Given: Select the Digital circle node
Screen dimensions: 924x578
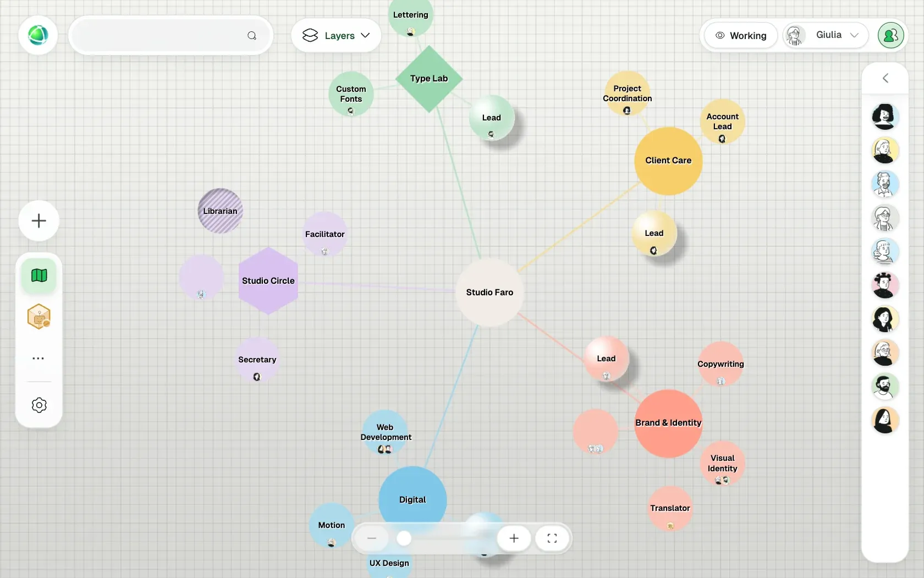Looking at the screenshot, I should click(413, 500).
